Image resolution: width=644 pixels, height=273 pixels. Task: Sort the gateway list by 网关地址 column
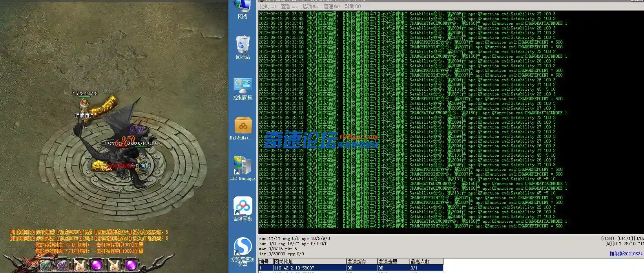[310, 262]
